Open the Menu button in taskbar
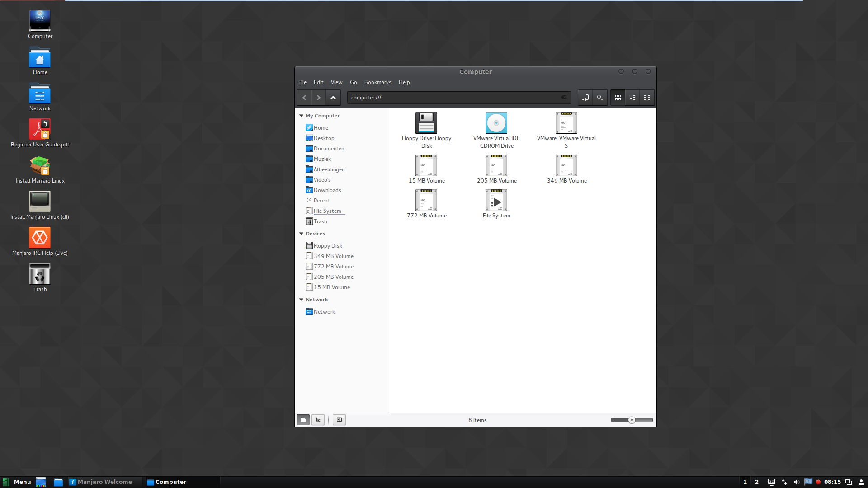This screenshot has height=488, width=868. [x=17, y=482]
